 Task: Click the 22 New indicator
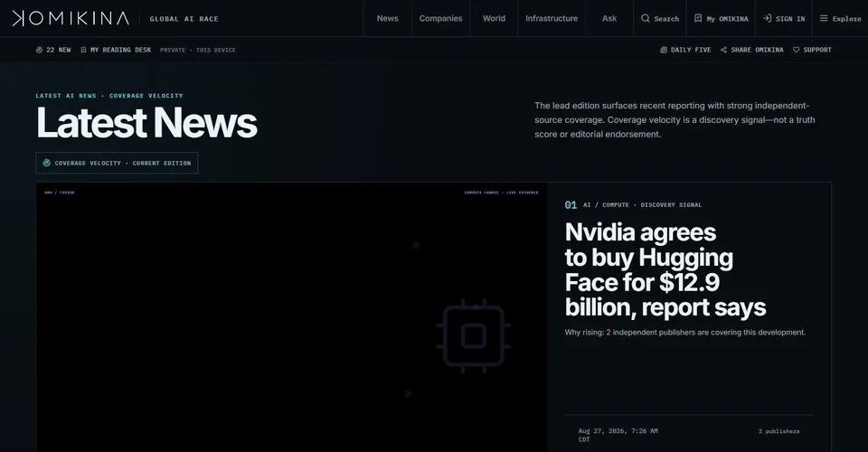(53, 50)
